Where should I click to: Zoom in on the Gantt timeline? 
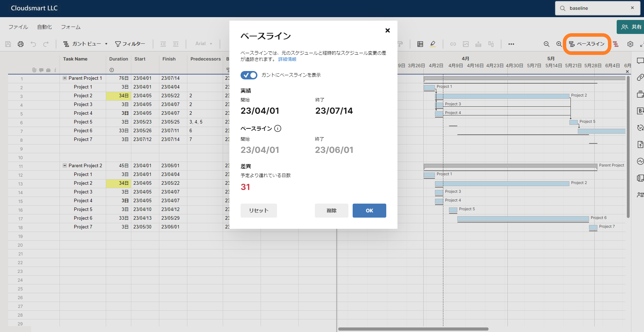click(559, 44)
